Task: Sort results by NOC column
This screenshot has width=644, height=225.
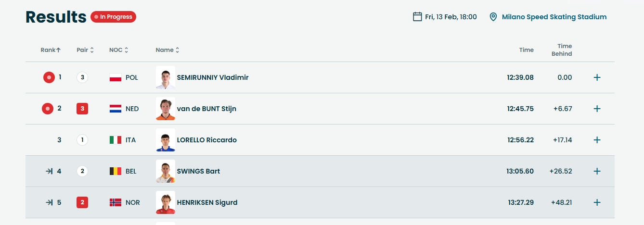Action: coord(118,50)
